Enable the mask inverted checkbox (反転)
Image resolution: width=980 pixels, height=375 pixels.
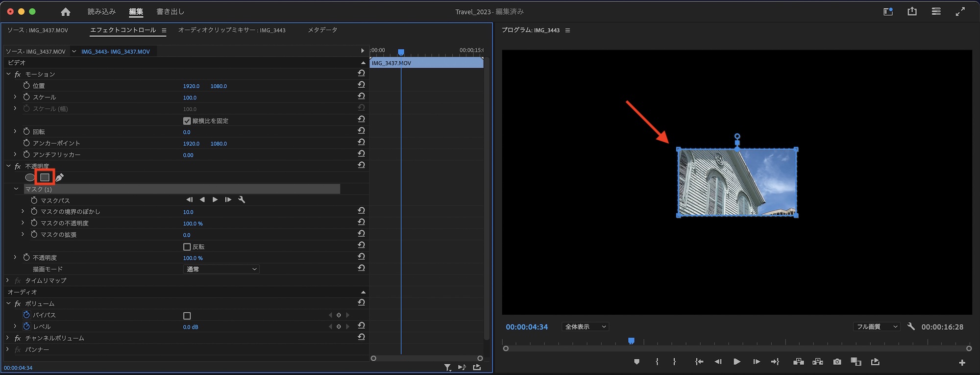coord(187,247)
